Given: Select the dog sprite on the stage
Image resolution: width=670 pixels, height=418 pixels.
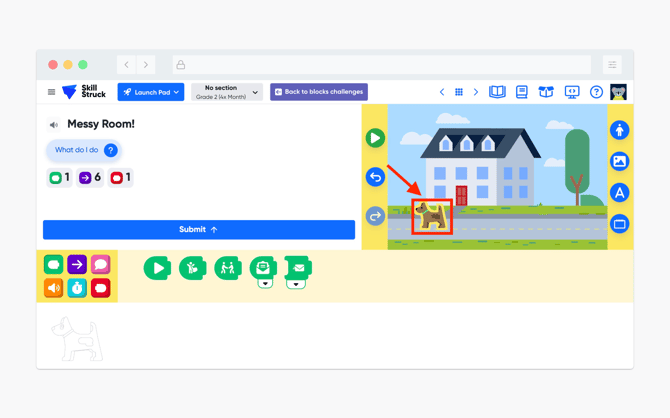Looking at the screenshot, I should (432, 216).
